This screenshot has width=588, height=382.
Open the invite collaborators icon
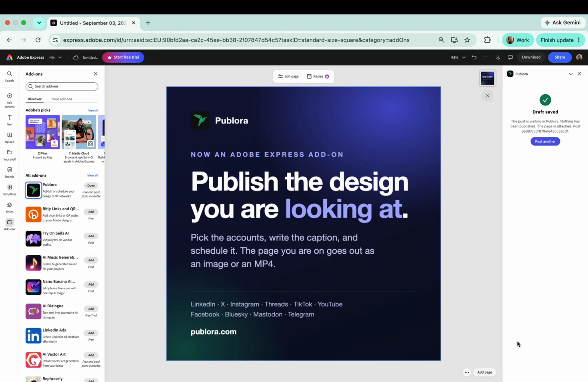[498, 58]
